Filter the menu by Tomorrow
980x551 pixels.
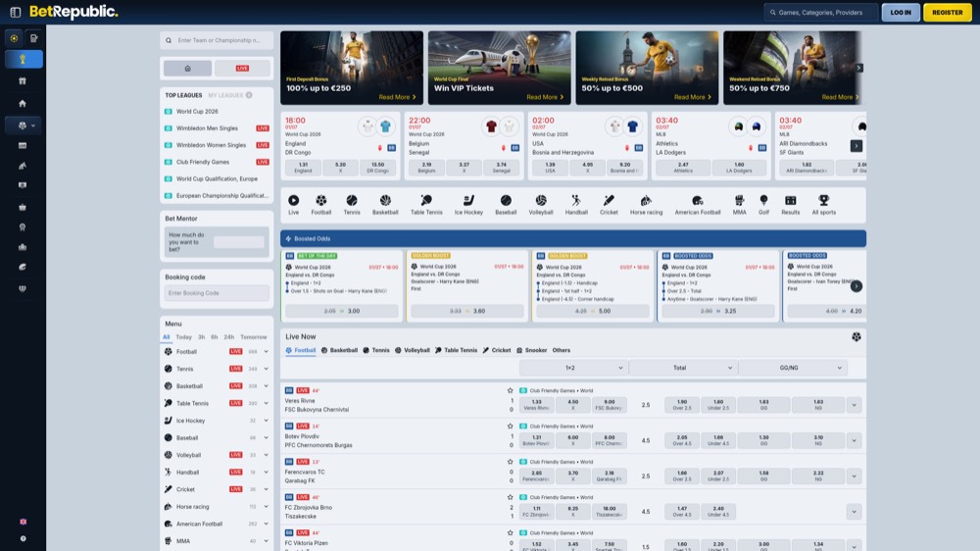[253, 337]
